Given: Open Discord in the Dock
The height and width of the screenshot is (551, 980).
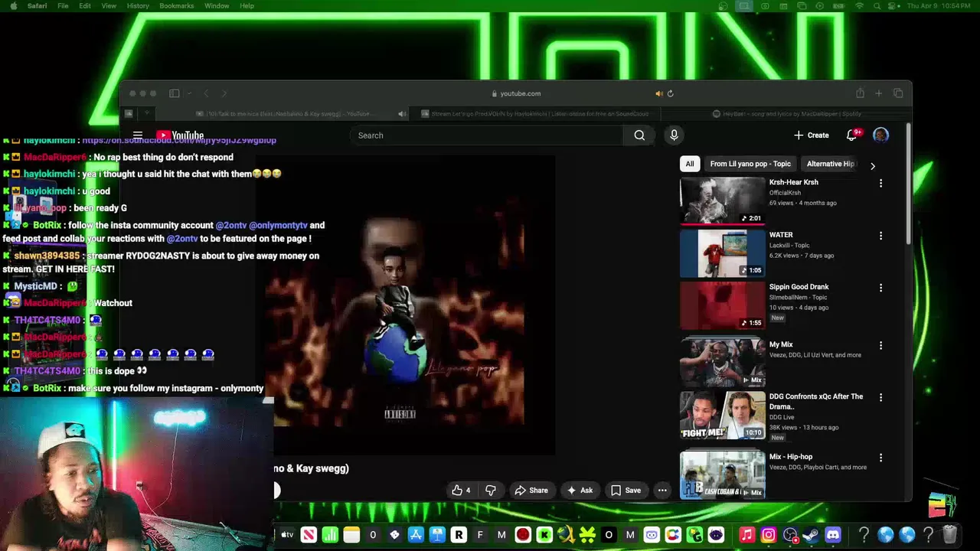Looking at the screenshot, I should [833, 535].
